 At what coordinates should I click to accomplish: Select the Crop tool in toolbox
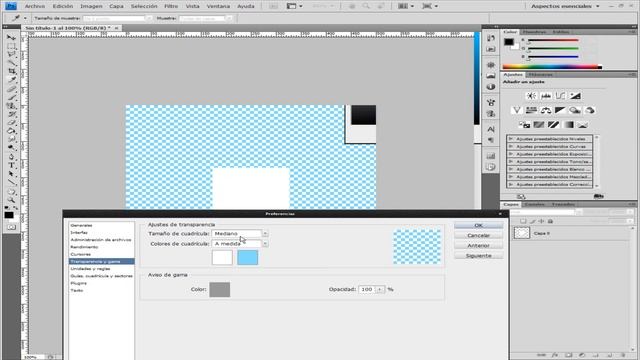click(x=11, y=71)
